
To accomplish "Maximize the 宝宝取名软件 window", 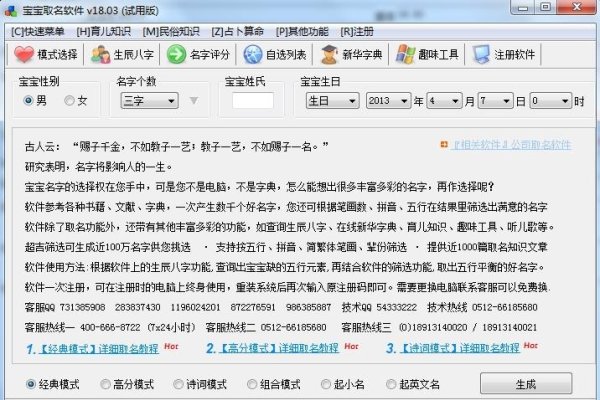I will [546, 7].
